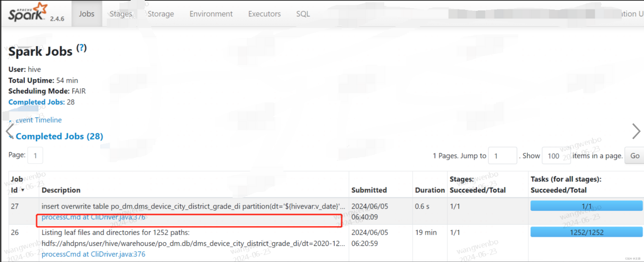The width and height of the screenshot is (644, 262).
Task: Click the Show items per page field
Action: tap(556, 156)
